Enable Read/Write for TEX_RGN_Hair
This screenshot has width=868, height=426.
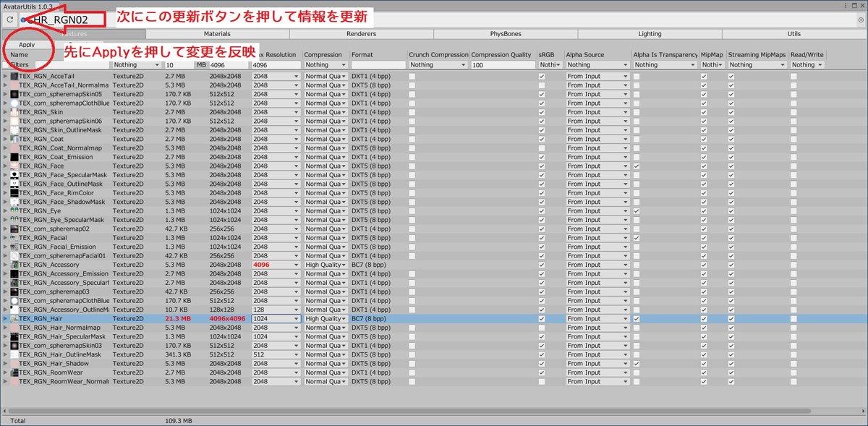pos(793,319)
